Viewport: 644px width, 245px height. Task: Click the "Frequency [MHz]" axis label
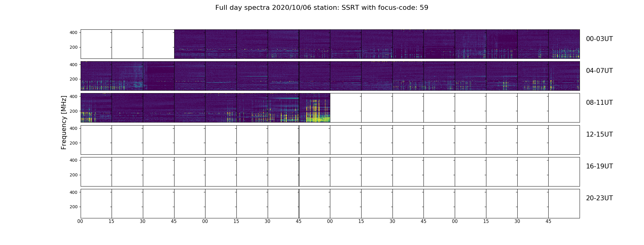pyautogui.click(x=64, y=123)
